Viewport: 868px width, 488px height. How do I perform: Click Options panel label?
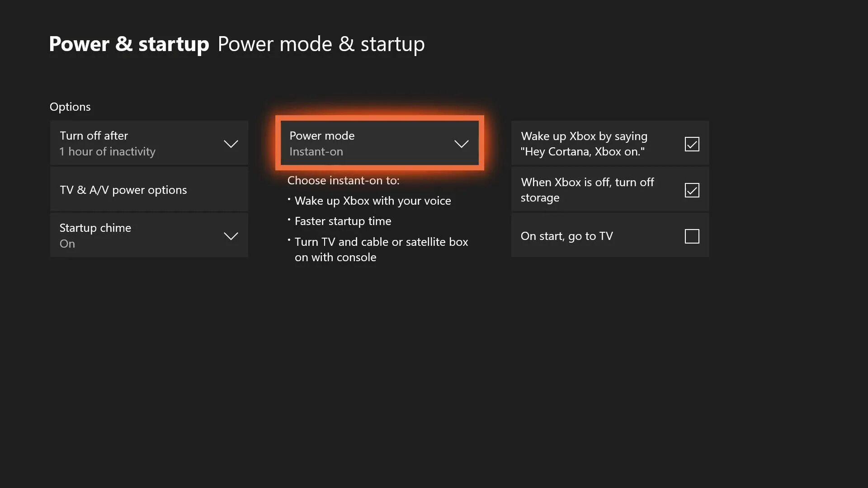[x=70, y=106]
